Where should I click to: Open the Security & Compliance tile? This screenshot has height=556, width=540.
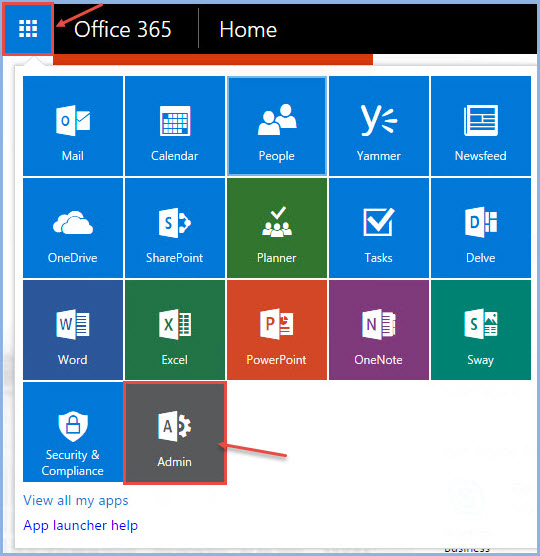click(x=73, y=432)
